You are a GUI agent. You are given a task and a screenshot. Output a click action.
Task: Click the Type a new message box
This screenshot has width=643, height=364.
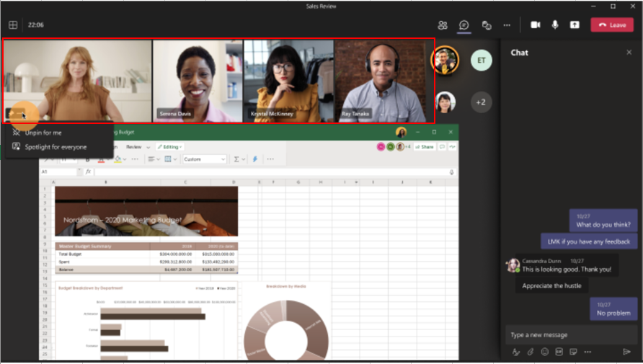(571, 335)
